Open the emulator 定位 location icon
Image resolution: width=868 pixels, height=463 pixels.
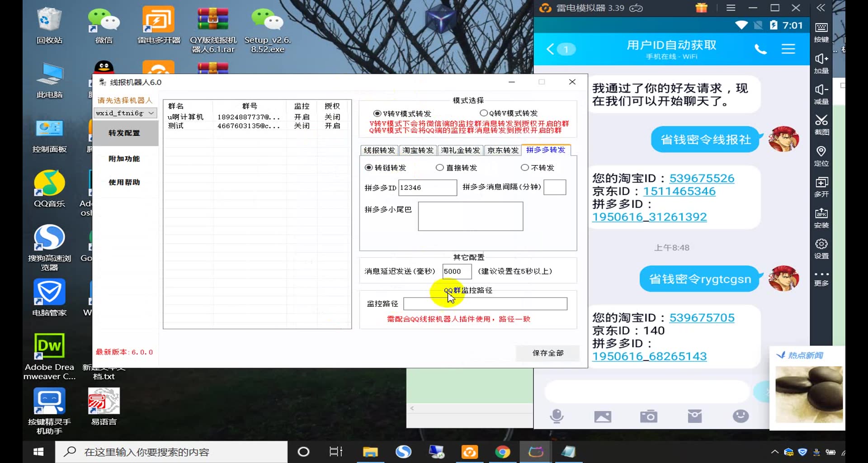(x=821, y=156)
